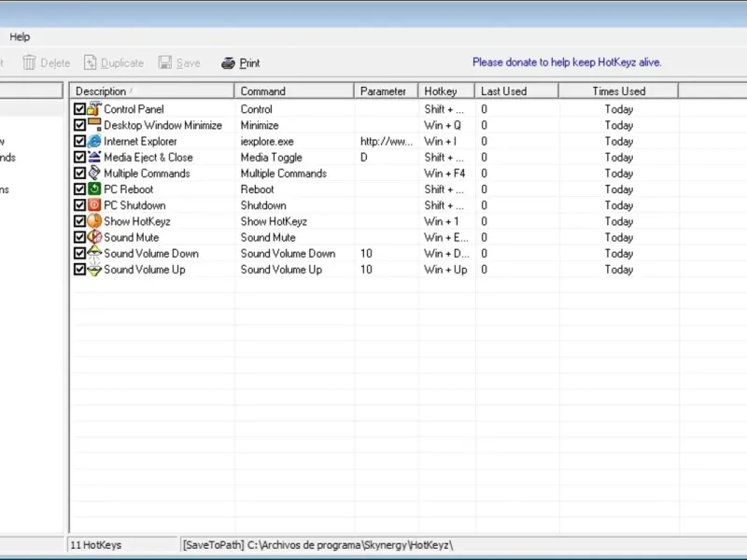This screenshot has height=560, width=747.
Task: Click the iexplore.exe command cell
Action: pos(267,142)
